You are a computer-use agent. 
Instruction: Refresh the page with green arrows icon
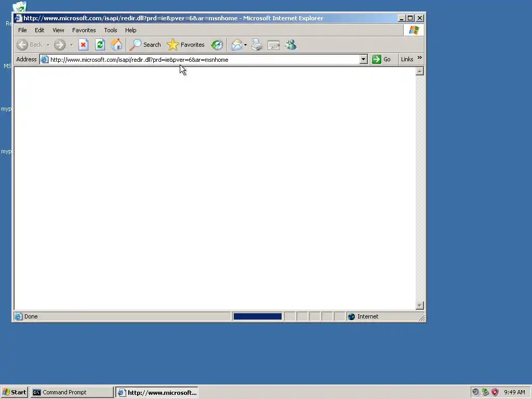tap(100, 45)
